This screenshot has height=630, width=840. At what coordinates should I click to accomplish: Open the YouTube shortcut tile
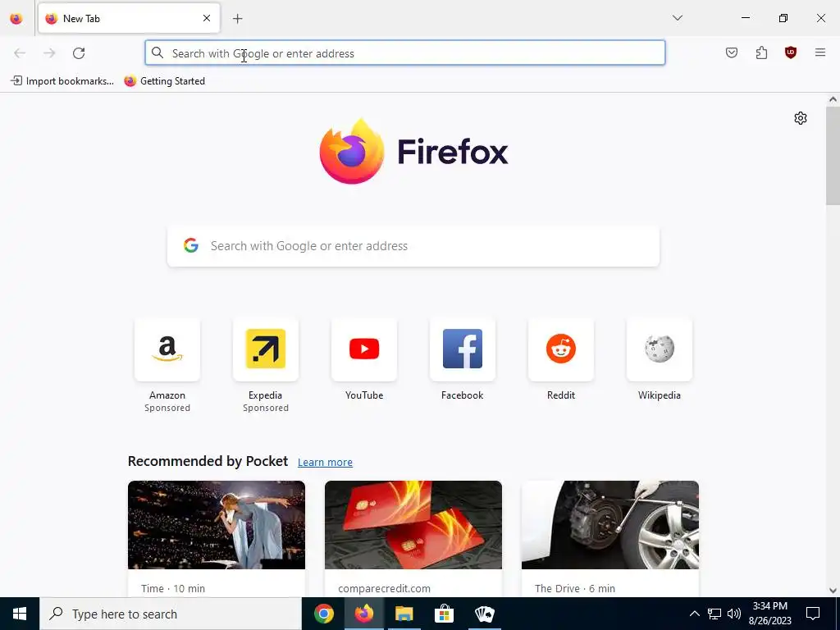(363, 349)
